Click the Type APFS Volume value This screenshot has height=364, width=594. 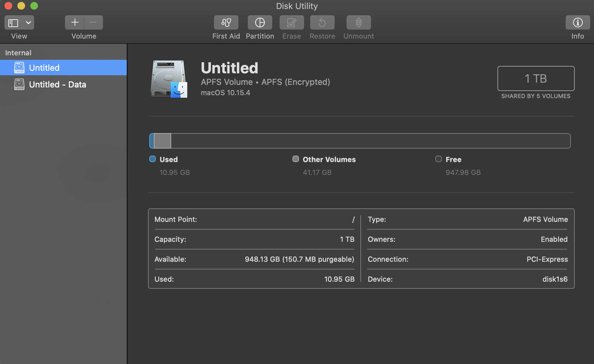[545, 219]
